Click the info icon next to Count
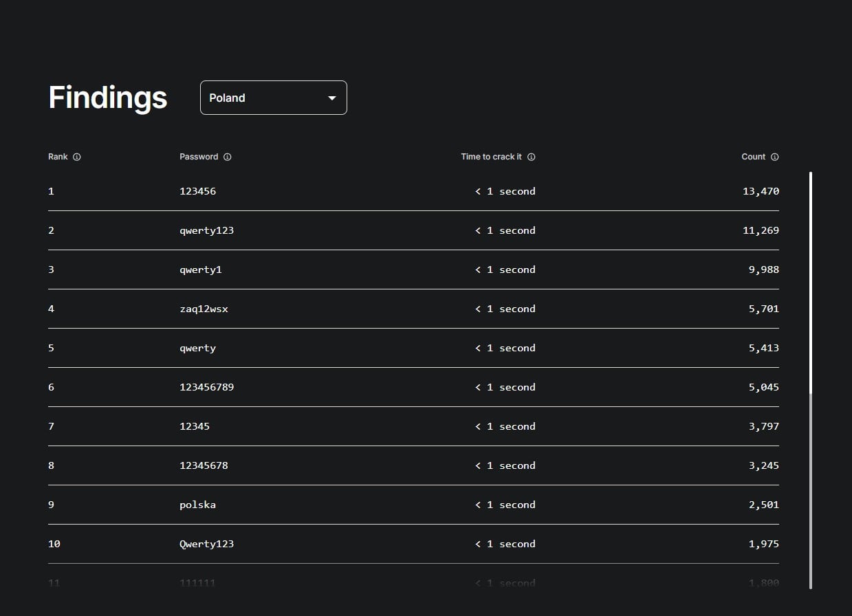 [x=775, y=157]
